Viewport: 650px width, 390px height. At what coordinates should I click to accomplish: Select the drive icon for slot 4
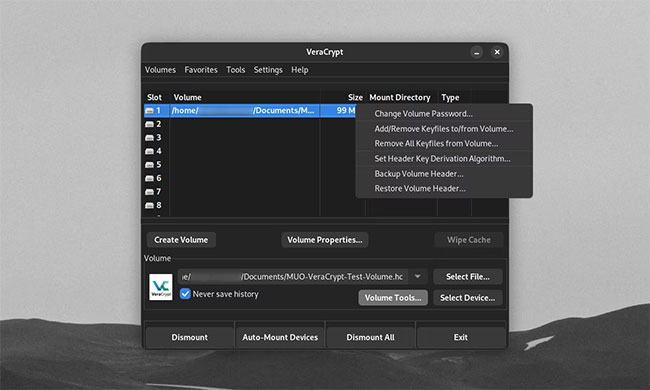point(149,151)
